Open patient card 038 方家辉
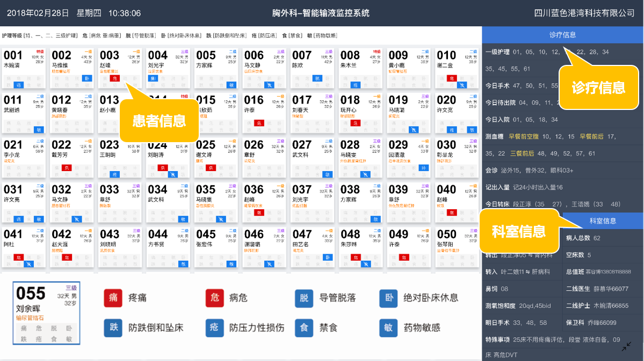 click(360, 202)
